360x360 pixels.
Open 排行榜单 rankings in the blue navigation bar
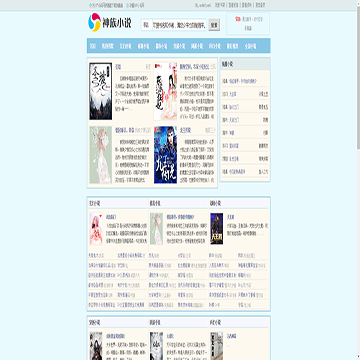[233, 46]
